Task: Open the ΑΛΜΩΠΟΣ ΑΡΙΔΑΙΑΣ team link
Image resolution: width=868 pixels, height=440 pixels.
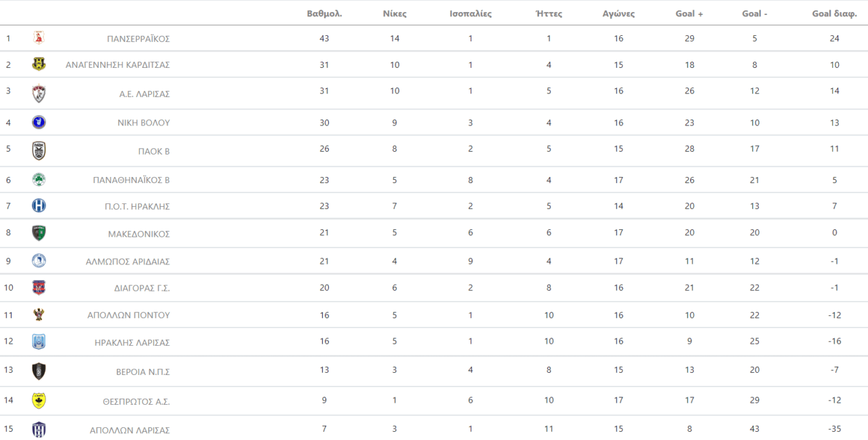Action: [x=128, y=262]
